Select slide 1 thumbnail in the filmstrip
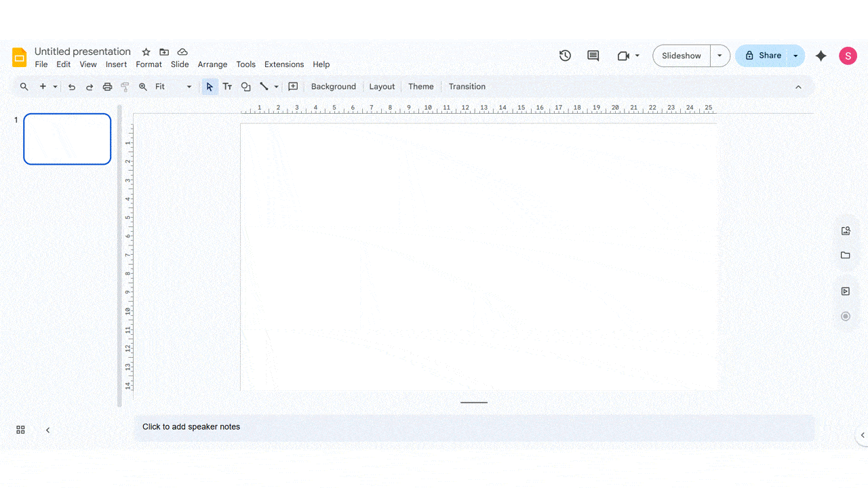The width and height of the screenshot is (868, 488). pos(66,139)
